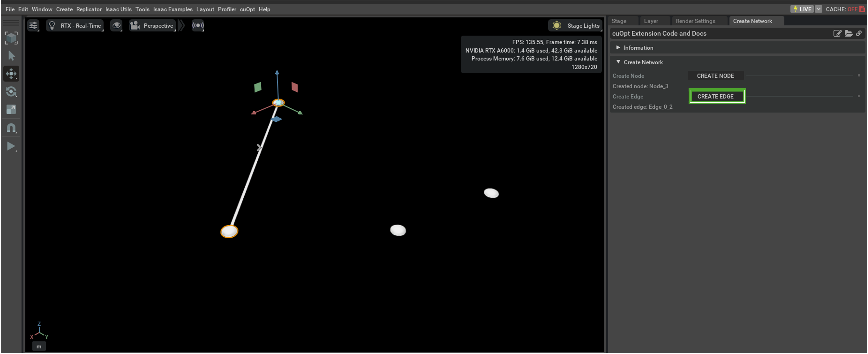The width and height of the screenshot is (868, 354).
Task: Select the Move tool in left toolbar
Action: click(x=11, y=73)
